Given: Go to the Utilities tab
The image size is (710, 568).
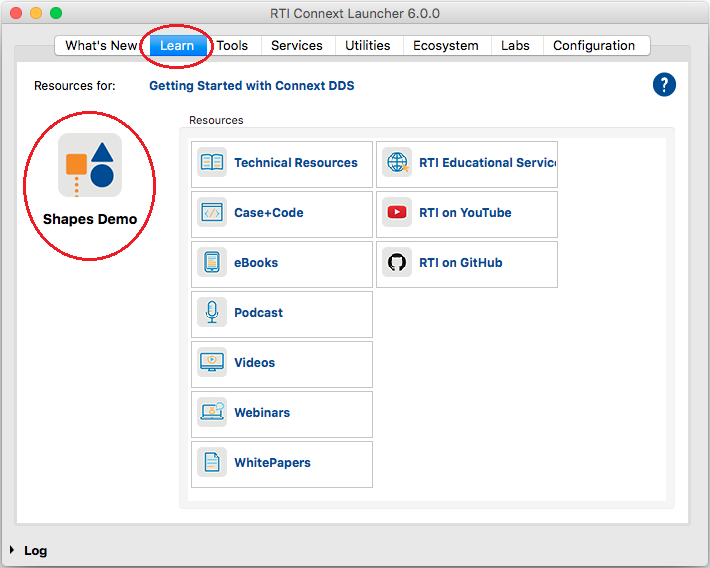Looking at the screenshot, I should [x=368, y=45].
